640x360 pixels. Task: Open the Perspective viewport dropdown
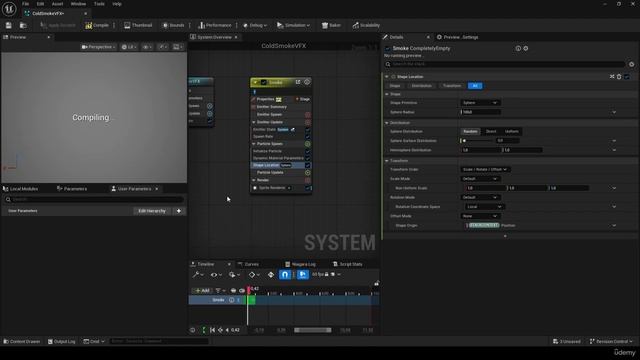pyautogui.click(x=98, y=47)
